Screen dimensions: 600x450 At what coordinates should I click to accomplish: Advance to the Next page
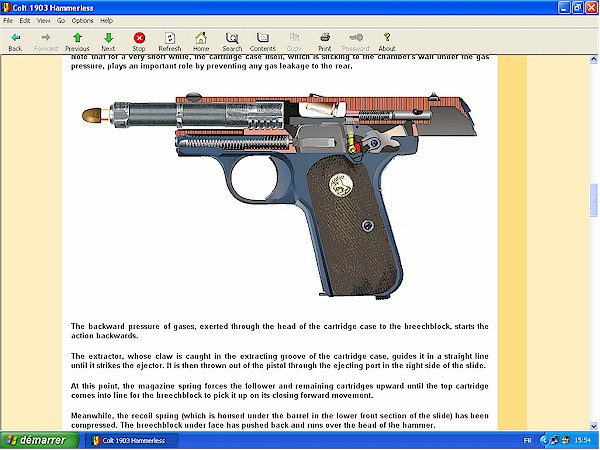(x=108, y=42)
